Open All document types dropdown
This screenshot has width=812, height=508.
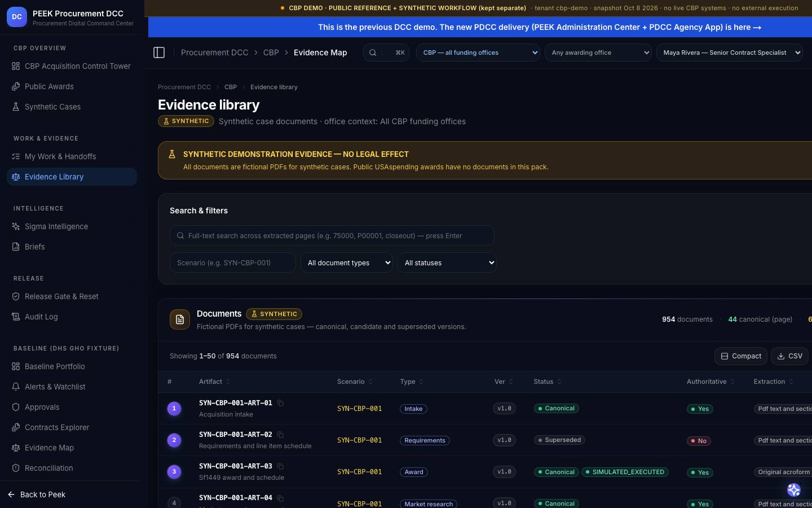click(x=347, y=262)
